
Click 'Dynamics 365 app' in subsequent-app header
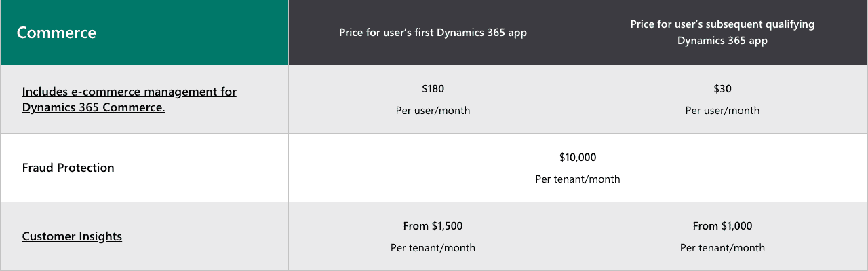click(722, 41)
